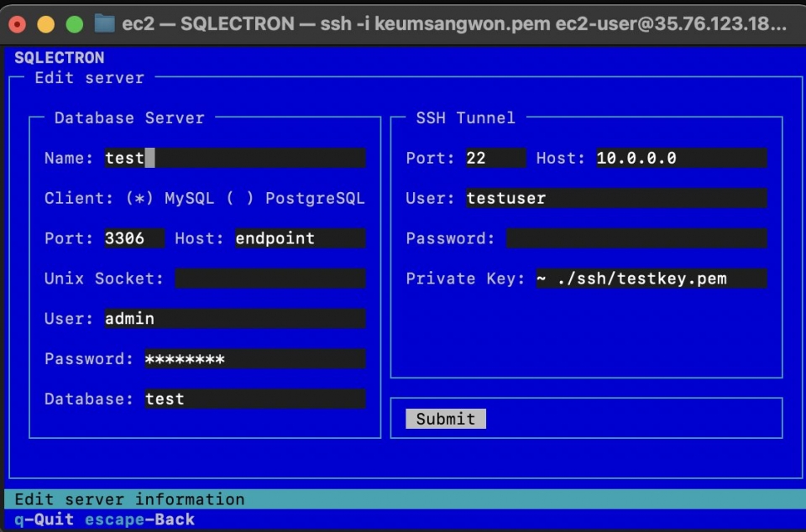This screenshot has width=806, height=532.
Task: Focus the database server Name field
Action: [235, 158]
